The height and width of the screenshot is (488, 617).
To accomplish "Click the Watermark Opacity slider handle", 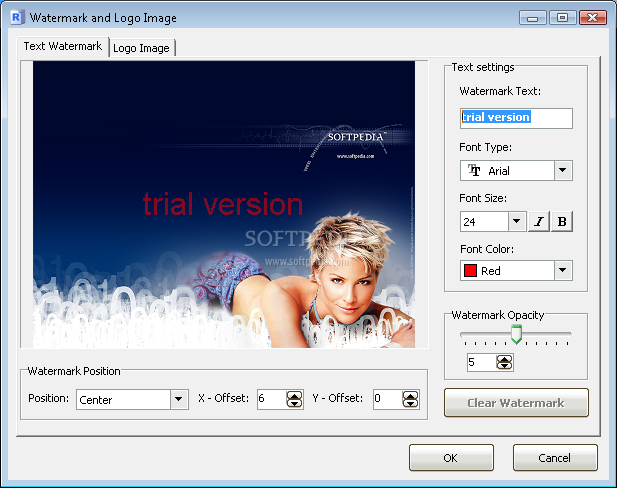I will coord(516,334).
